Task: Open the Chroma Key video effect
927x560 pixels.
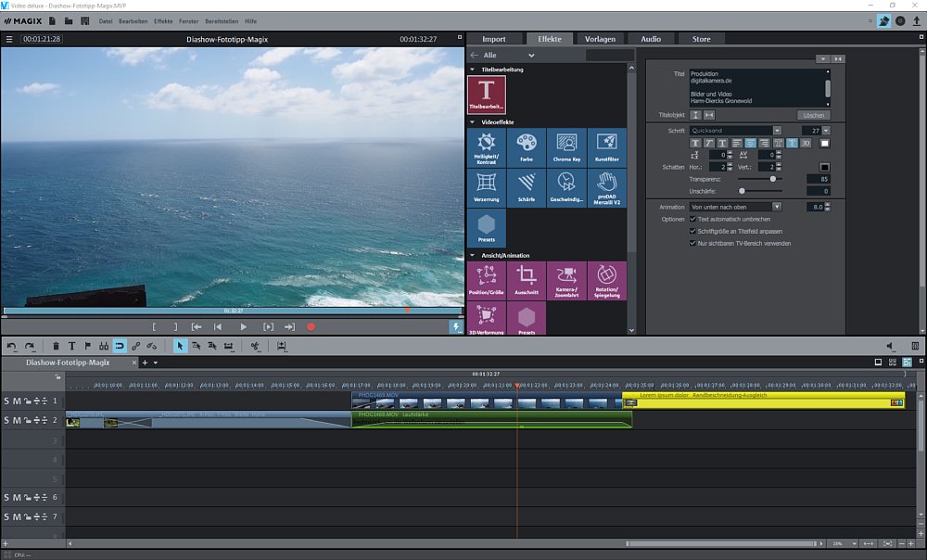Action: click(565, 147)
